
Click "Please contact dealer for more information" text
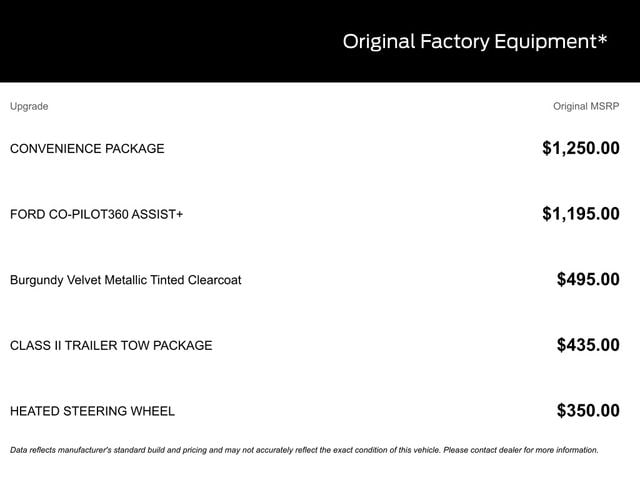521,450
